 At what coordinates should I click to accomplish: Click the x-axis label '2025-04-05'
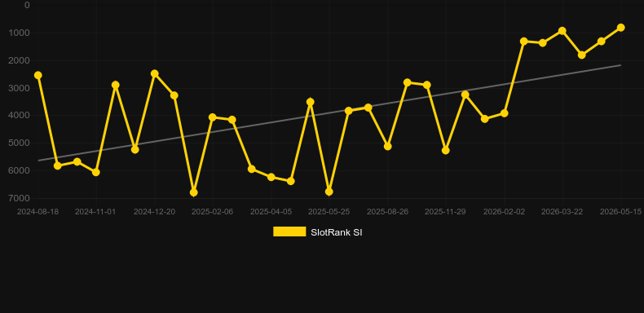271,212
